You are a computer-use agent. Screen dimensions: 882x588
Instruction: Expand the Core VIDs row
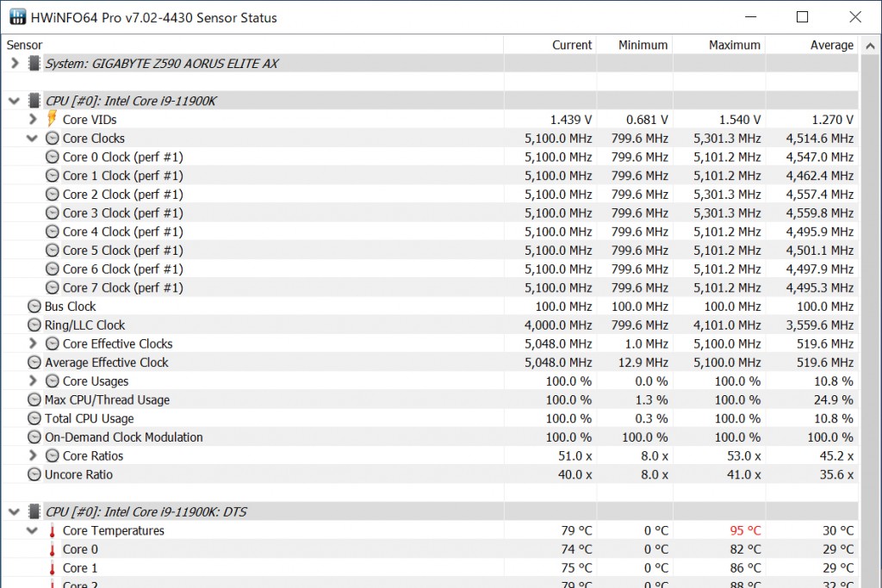[x=33, y=119]
